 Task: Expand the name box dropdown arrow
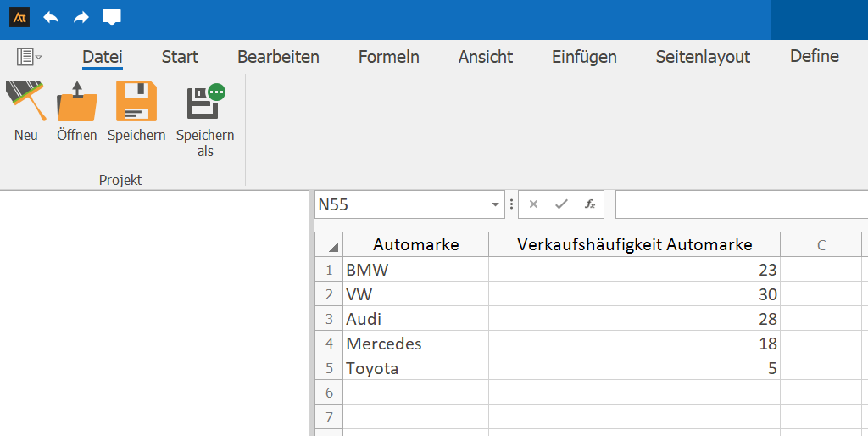[x=495, y=205]
